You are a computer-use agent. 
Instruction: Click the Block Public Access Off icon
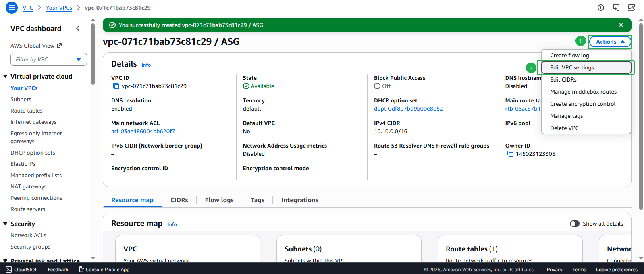tap(377, 86)
